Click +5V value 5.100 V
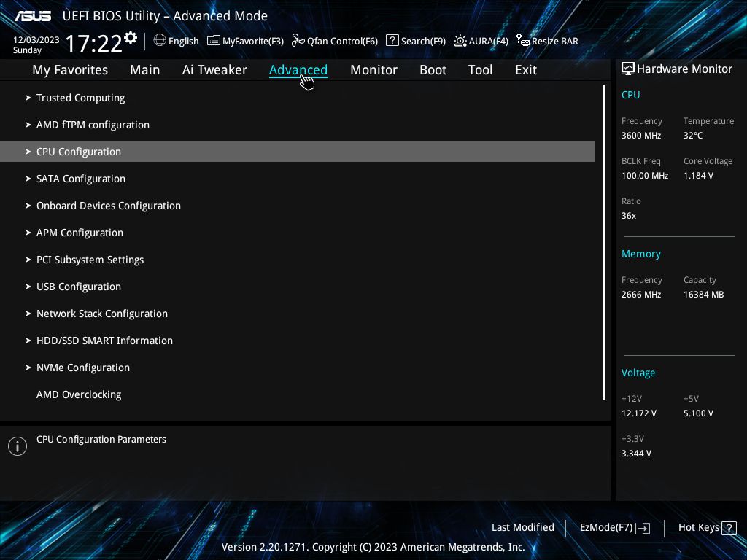This screenshot has width=747, height=560. tap(698, 413)
